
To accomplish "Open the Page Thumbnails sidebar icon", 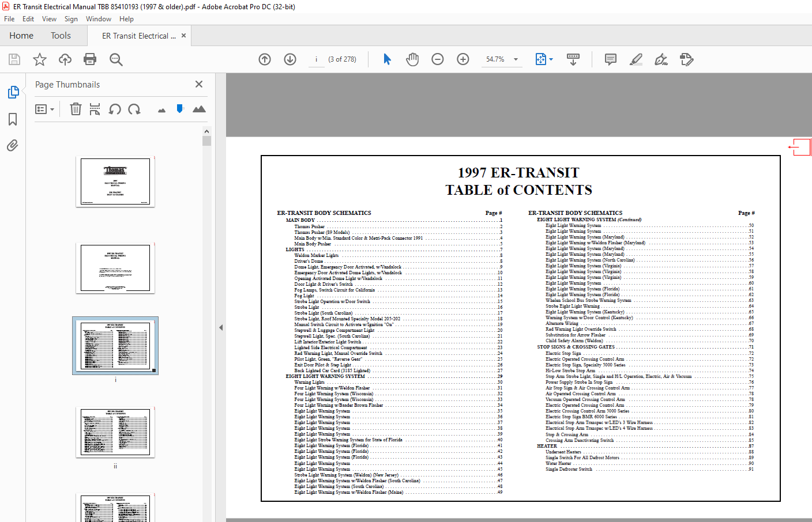I will [x=13, y=92].
